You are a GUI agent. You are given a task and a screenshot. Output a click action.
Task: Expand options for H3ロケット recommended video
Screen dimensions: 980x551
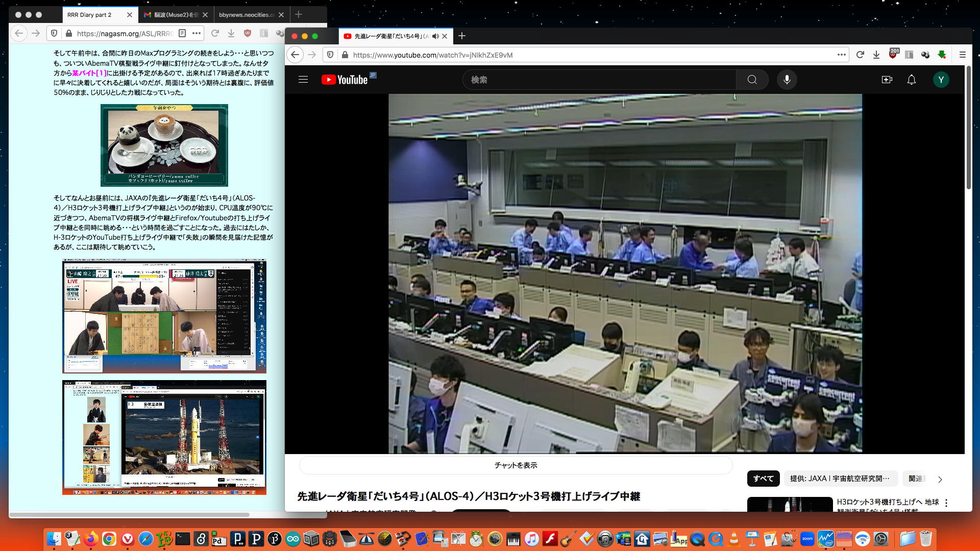coord(946,503)
